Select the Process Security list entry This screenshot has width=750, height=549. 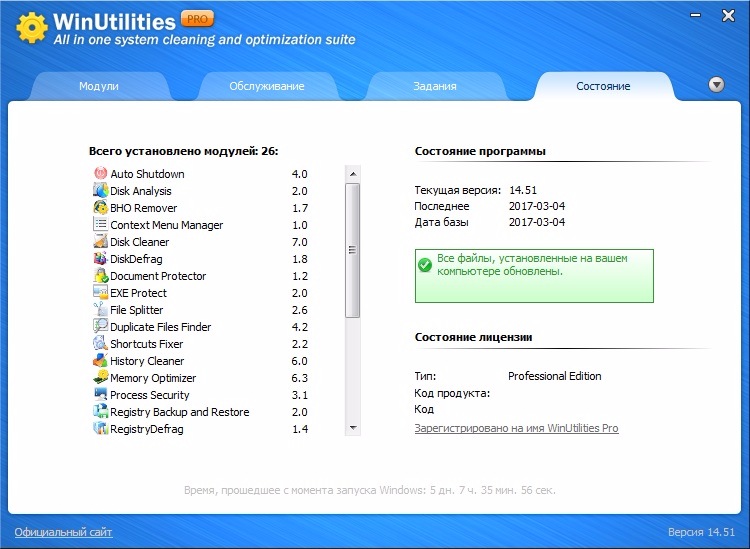200,395
